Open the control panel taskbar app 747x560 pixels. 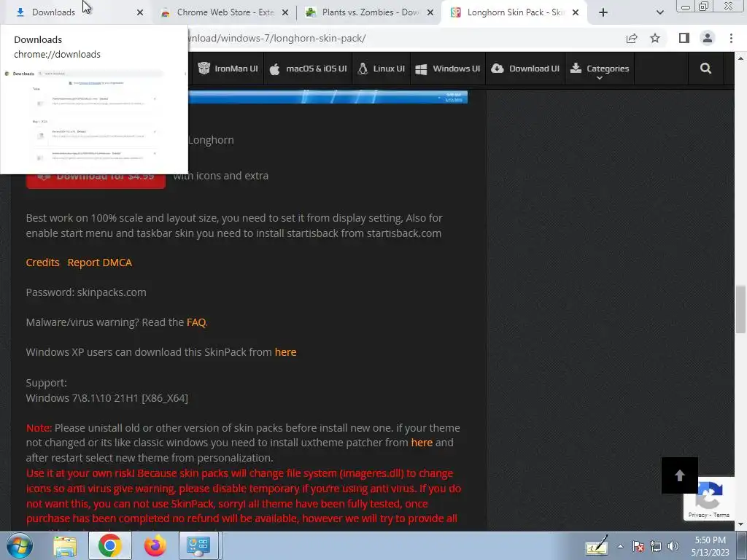point(198,545)
